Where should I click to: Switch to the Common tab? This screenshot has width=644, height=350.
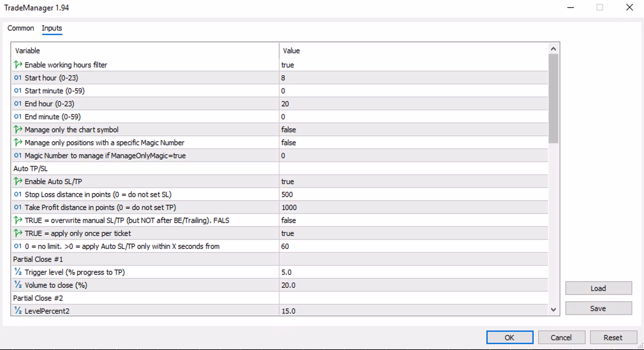21,28
